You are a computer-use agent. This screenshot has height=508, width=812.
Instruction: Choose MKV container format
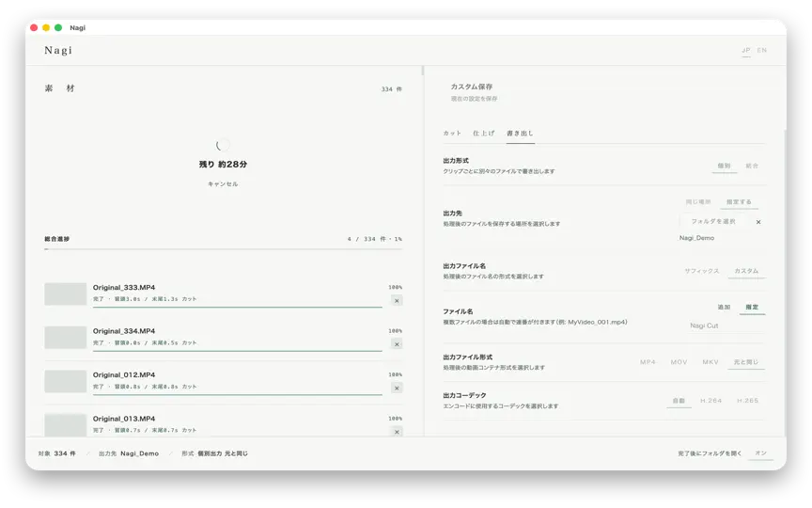coord(710,362)
